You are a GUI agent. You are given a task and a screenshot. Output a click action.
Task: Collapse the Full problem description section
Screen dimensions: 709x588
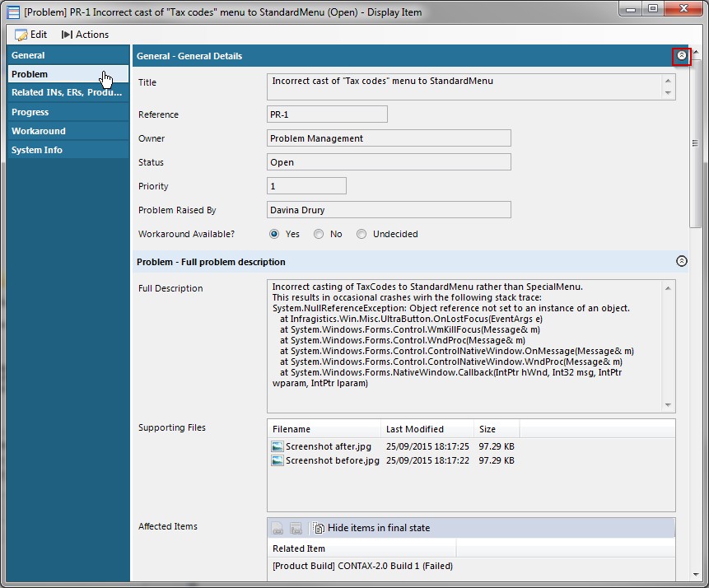tap(682, 261)
